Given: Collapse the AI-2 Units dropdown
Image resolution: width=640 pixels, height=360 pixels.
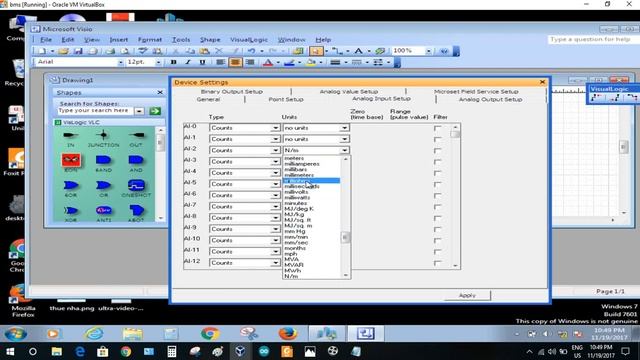Looking at the screenshot, I should (344, 151).
